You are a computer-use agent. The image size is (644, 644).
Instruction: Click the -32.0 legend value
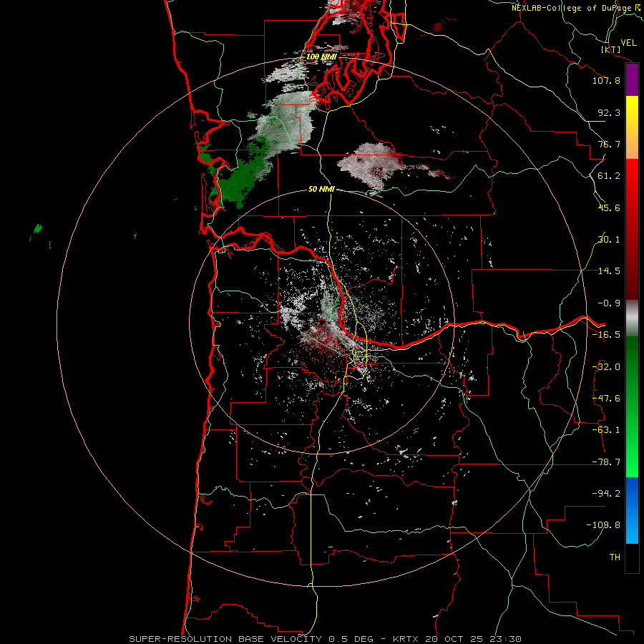pyautogui.click(x=606, y=367)
